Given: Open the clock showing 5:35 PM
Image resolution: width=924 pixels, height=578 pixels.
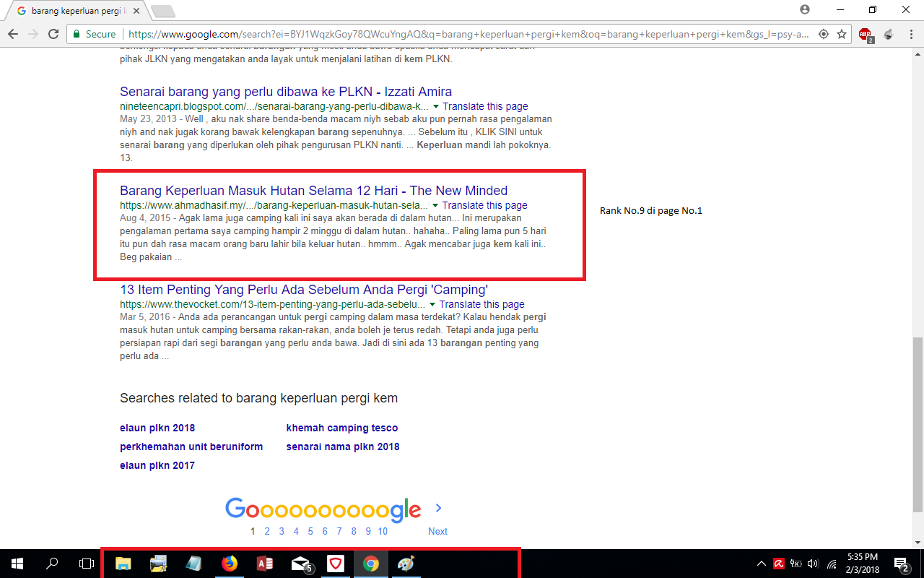Looking at the screenshot, I should [862, 564].
